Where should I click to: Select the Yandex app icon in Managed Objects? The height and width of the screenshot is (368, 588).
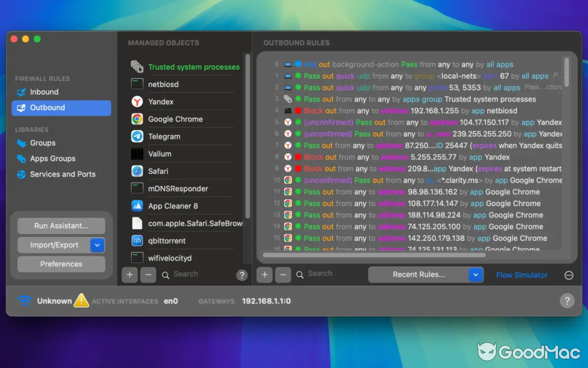point(136,102)
